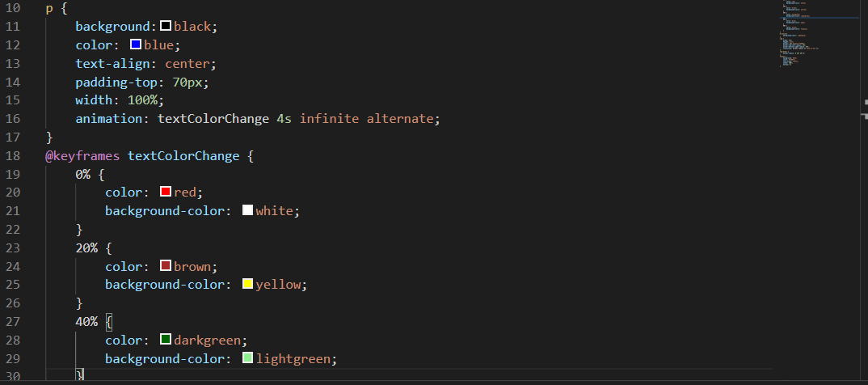Click the blue color swatch
Image resolution: width=868 pixels, height=385 pixels.
coord(136,44)
